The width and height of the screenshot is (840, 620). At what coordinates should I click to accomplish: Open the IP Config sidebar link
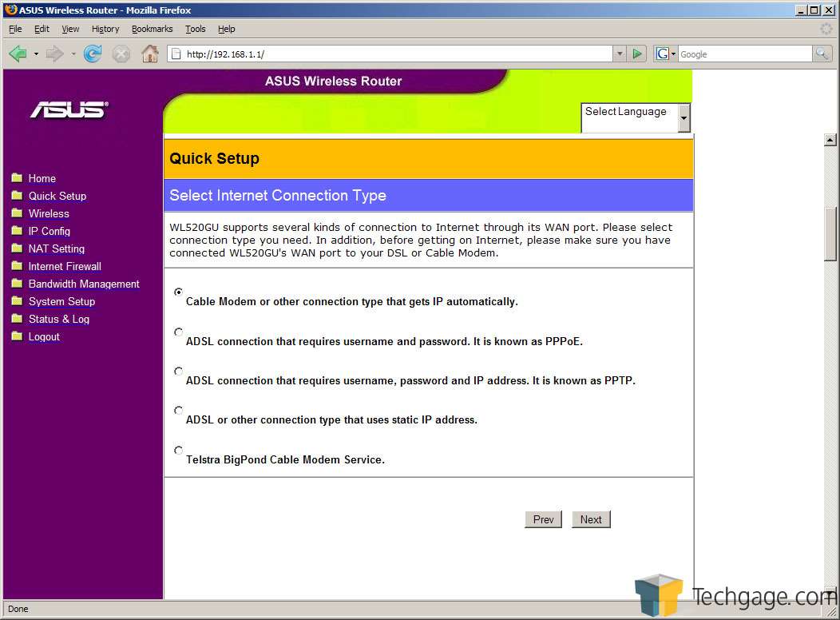click(50, 232)
